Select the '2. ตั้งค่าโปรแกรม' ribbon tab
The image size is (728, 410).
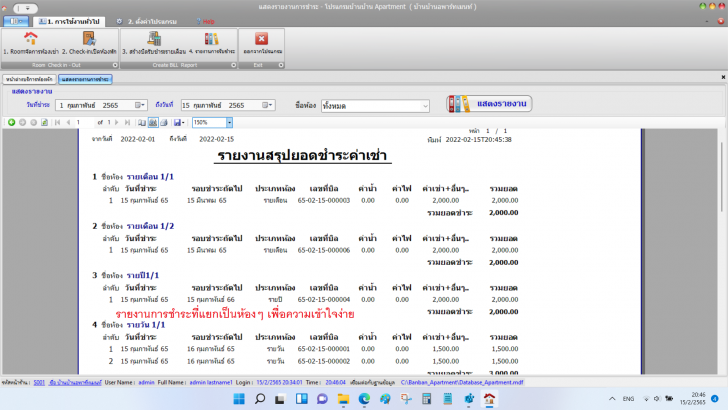[x=147, y=21]
